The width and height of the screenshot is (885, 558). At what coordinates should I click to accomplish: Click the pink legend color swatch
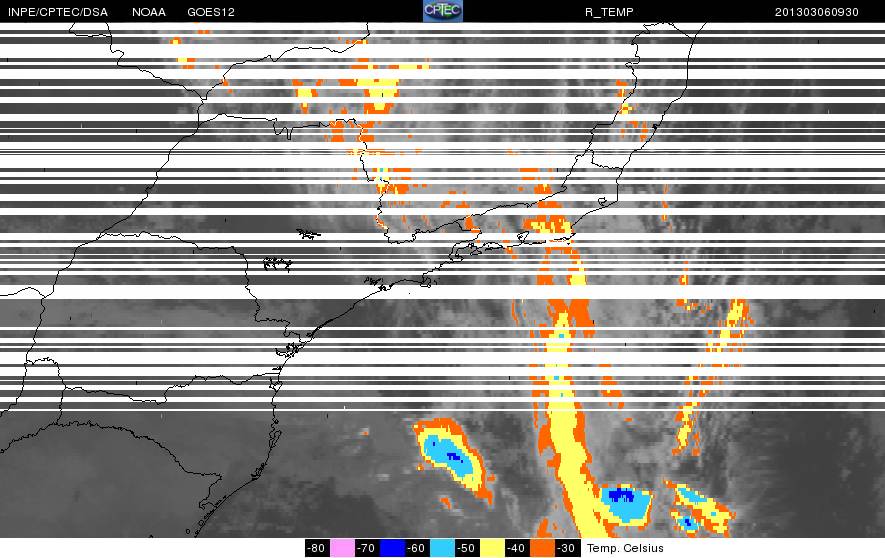[342, 548]
